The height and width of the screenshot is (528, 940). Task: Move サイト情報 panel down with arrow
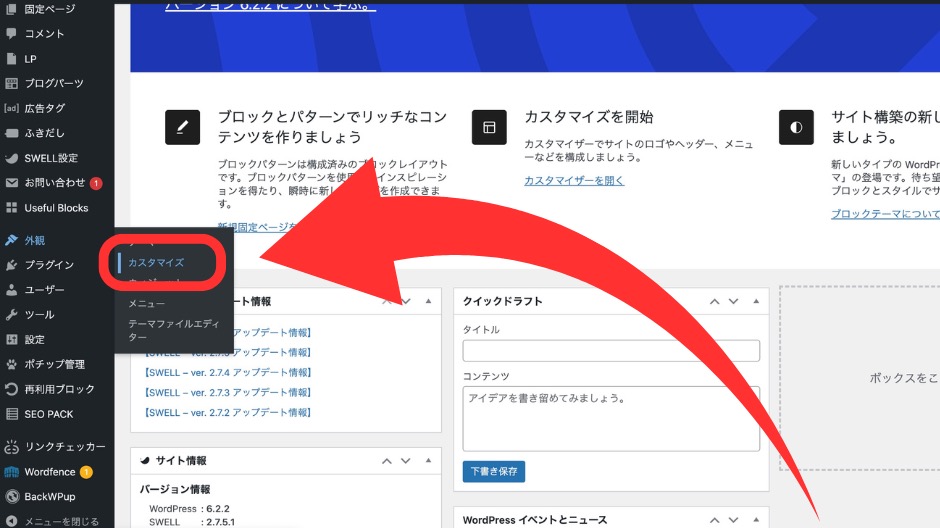pos(406,461)
